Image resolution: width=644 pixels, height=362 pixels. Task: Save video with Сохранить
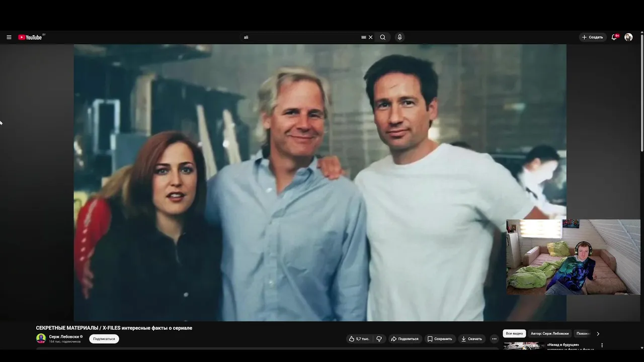tap(440, 339)
